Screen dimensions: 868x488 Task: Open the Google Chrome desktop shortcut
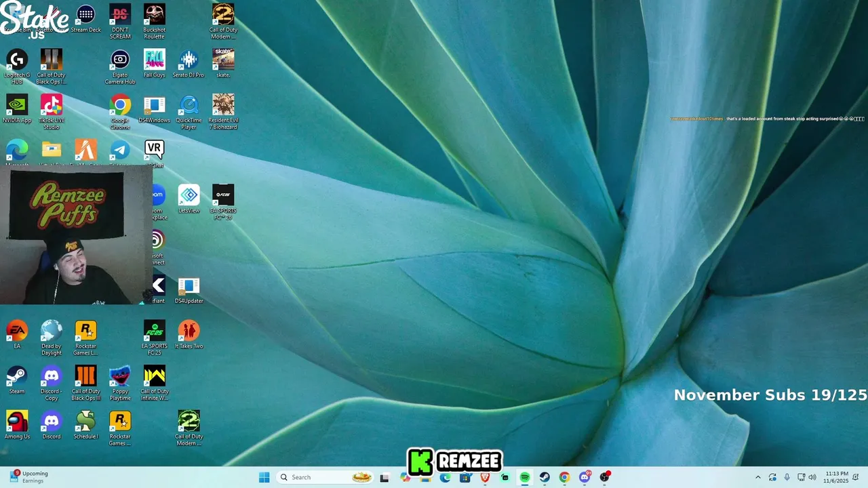120,113
